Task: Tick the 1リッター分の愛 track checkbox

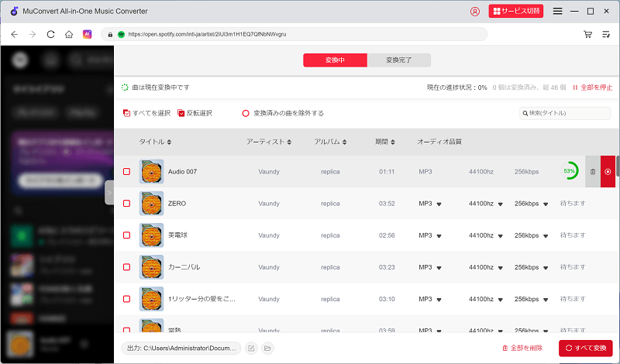Action: point(126,299)
